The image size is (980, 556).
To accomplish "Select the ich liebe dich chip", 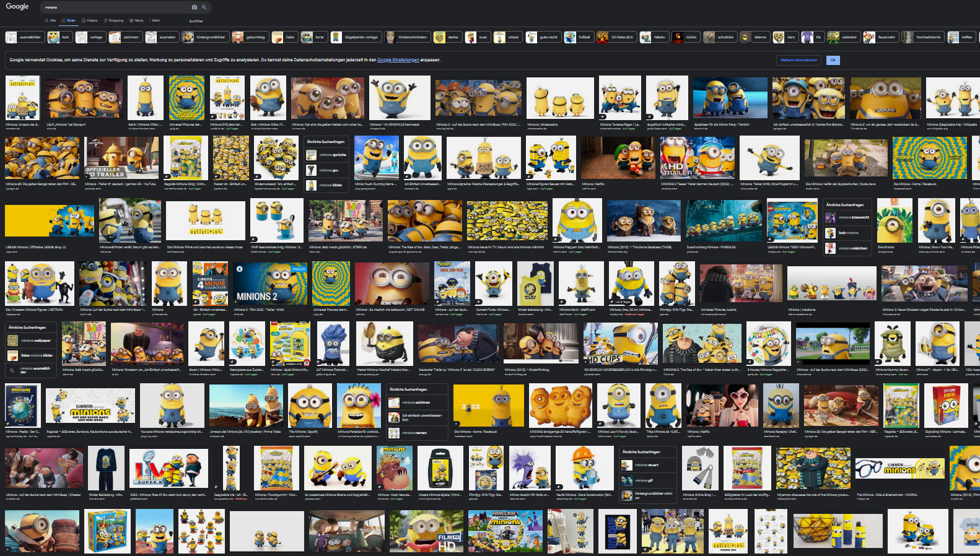I will click(x=616, y=37).
